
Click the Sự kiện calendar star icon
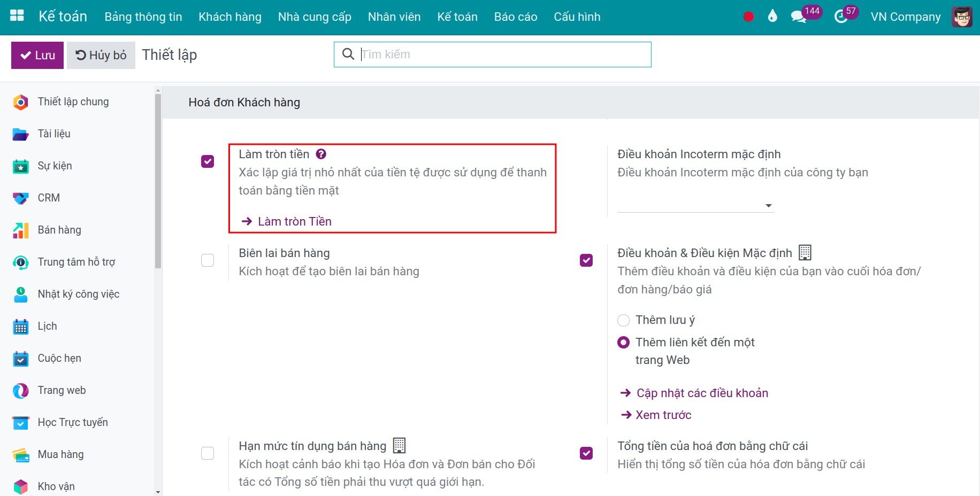(20, 166)
